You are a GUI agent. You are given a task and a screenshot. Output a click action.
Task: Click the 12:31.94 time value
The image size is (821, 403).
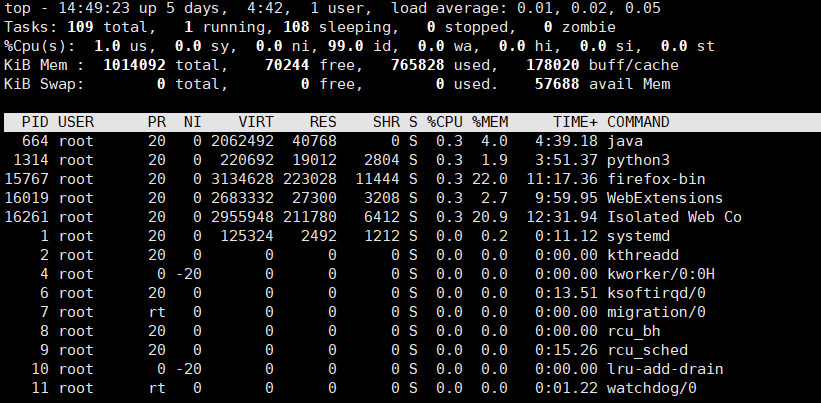pyautogui.click(x=562, y=217)
